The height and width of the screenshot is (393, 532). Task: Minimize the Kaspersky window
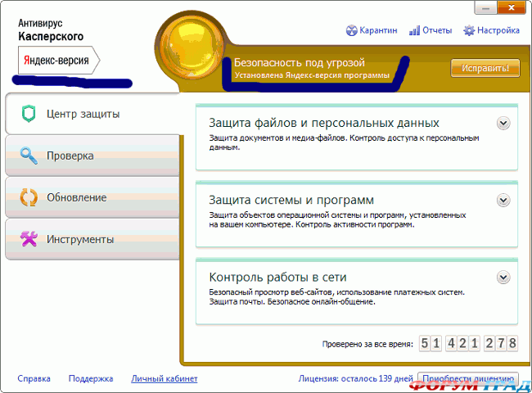click(485, 8)
